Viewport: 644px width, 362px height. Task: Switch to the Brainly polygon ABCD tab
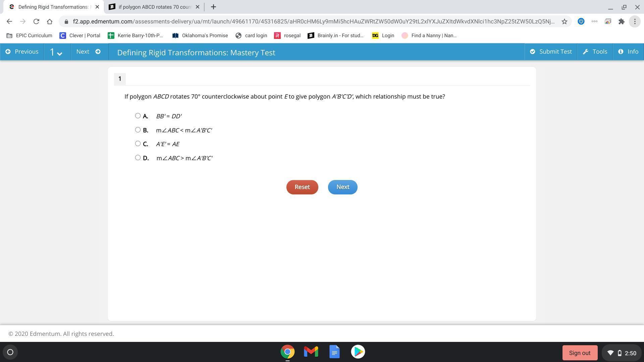[x=154, y=7]
